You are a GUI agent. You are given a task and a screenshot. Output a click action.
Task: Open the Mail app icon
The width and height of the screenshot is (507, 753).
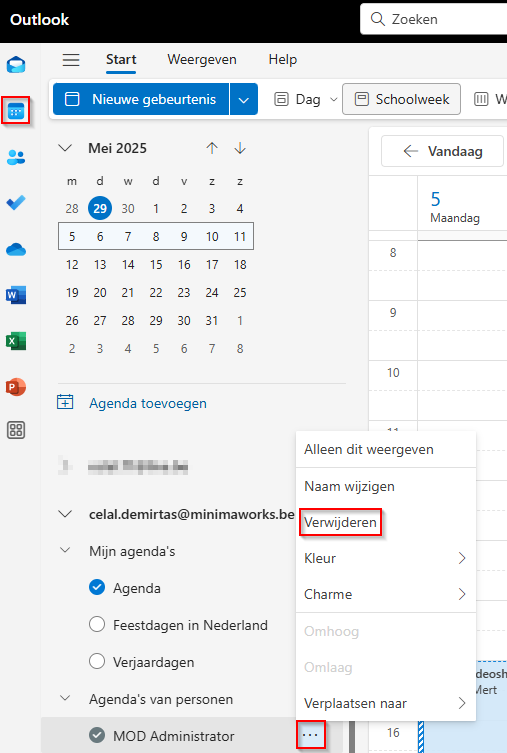point(16,65)
